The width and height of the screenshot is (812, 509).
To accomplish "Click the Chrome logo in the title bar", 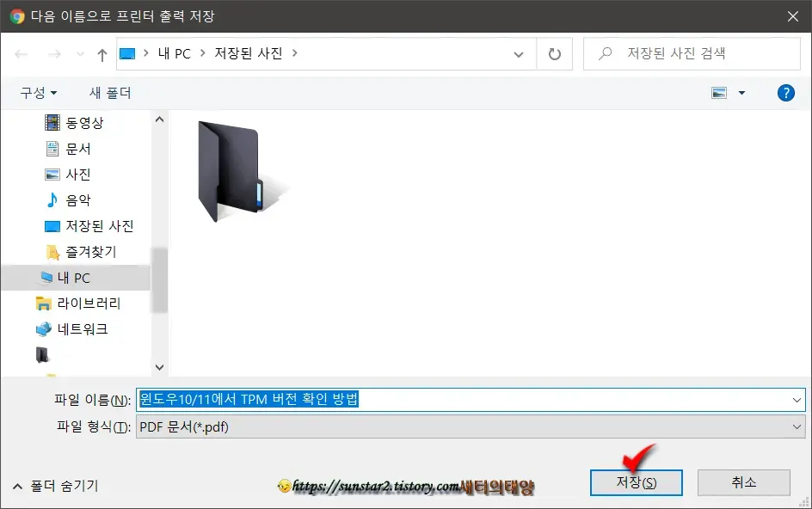I will click(x=18, y=16).
